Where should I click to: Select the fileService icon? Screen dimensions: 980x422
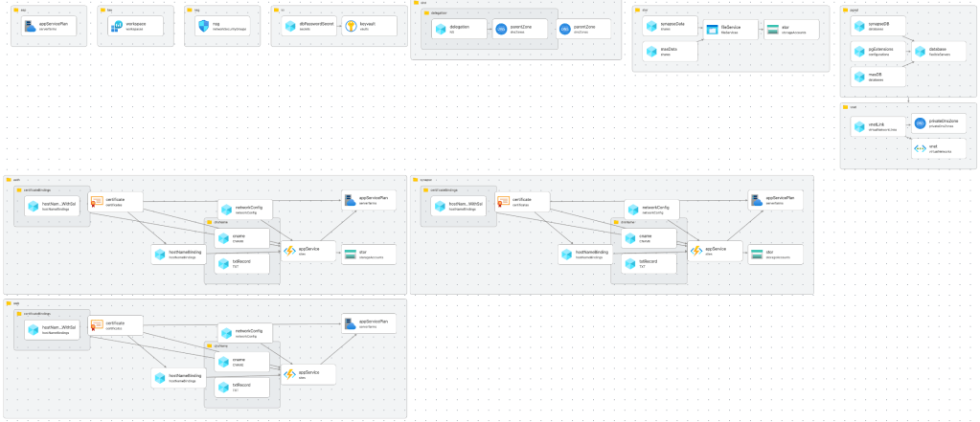[x=712, y=31]
